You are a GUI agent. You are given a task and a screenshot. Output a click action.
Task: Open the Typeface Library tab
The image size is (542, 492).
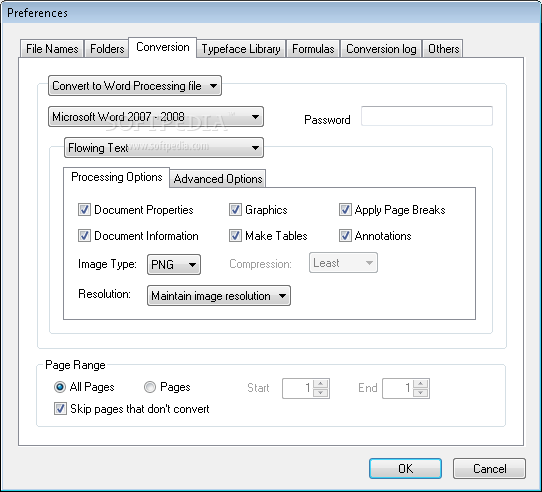tap(241, 48)
